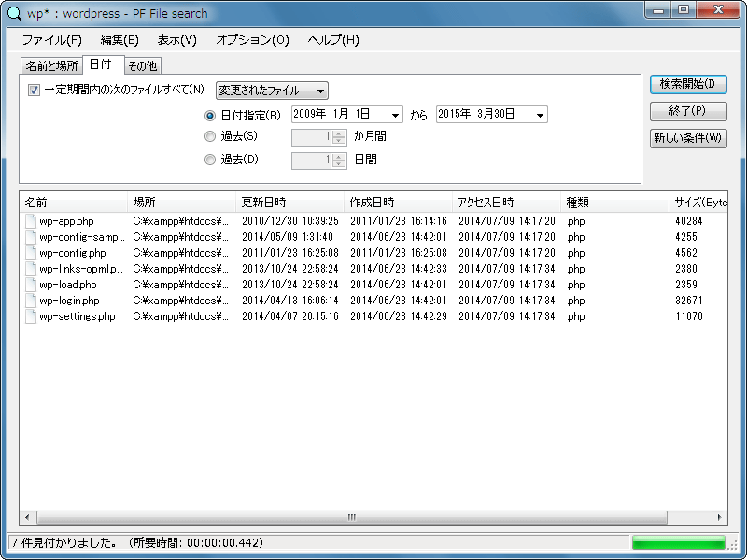Click the 検索開始(I) button
The width and height of the screenshot is (747, 560).
click(x=688, y=84)
